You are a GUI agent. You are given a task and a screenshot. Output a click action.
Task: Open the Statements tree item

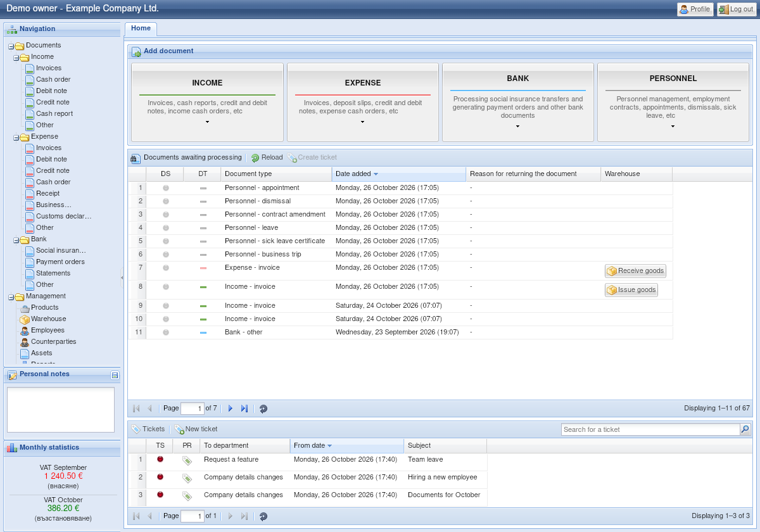pyautogui.click(x=53, y=274)
